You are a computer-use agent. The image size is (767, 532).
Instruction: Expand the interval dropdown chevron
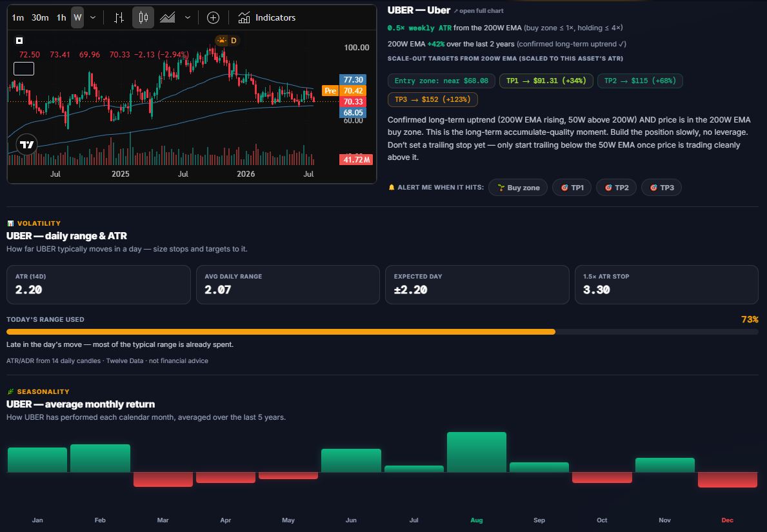pyautogui.click(x=93, y=17)
